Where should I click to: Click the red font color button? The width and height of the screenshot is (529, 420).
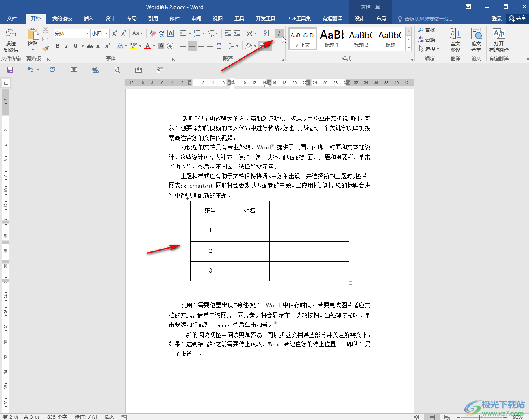pos(147,46)
